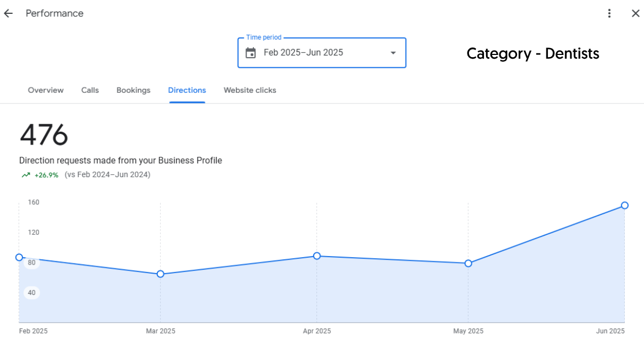This screenshot has height=351, width=644.
Task: Switch to the Overview tab
Action: [45, 90]
